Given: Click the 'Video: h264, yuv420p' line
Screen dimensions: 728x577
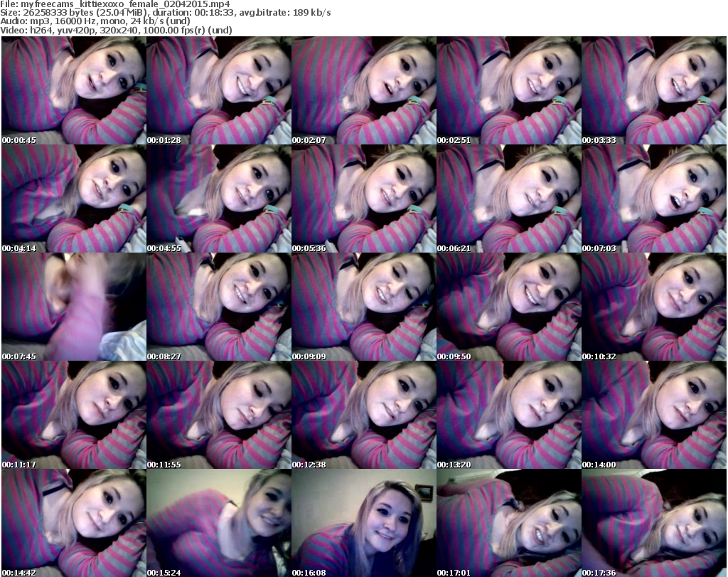Looking at the screenshot, I should pos(116,30).
